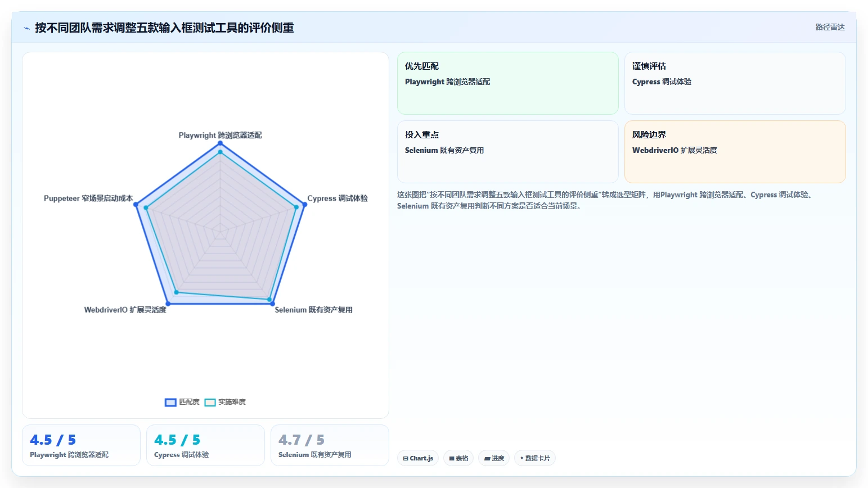Click the blue data point at Selenium vertex
Image resolution: width=868 pixels, height=488 pixels.
click(x=272, y=304)
